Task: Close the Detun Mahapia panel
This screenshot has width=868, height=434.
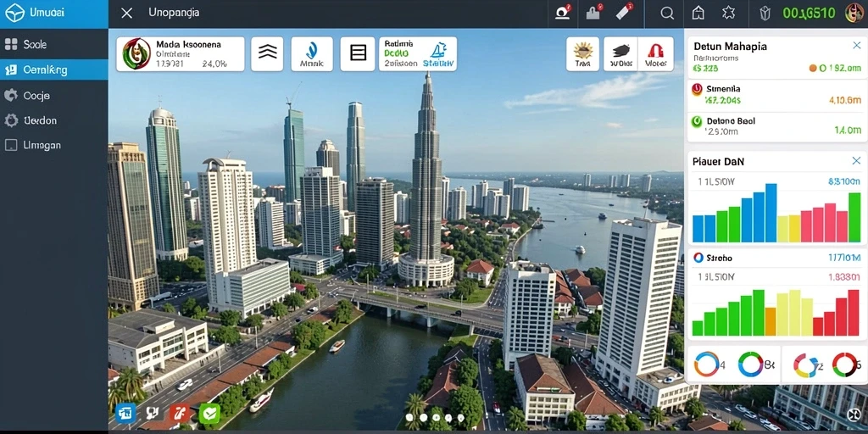Action: (x=856, y=46)
